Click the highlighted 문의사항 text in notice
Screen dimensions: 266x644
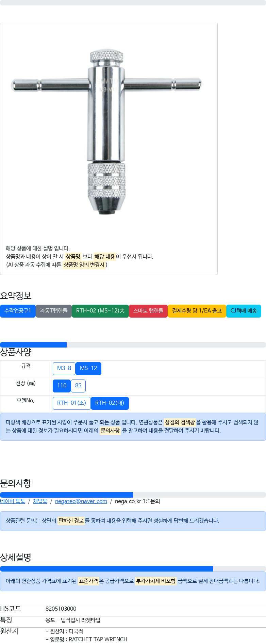coord(110,431)
